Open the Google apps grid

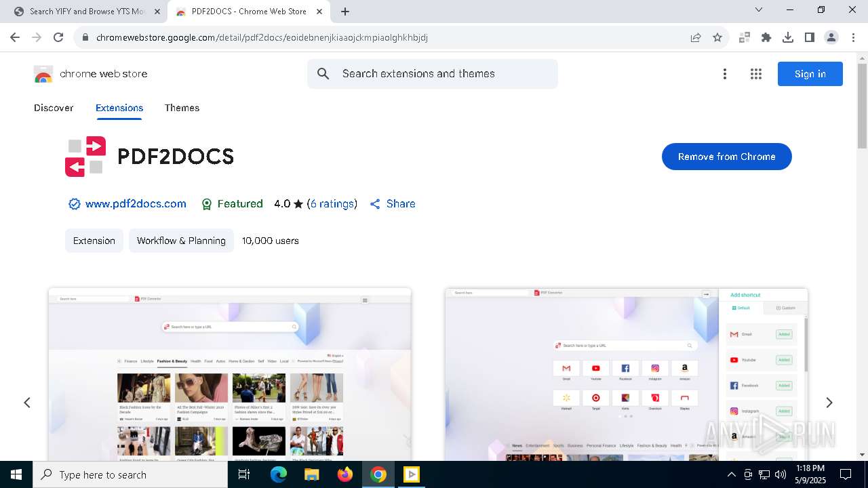click(756, 74)
